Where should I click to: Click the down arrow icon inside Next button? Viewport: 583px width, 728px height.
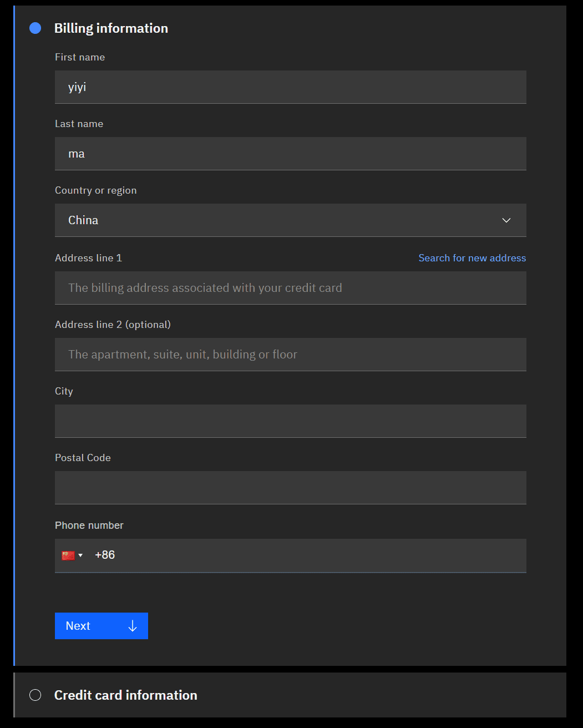[133, 626]
